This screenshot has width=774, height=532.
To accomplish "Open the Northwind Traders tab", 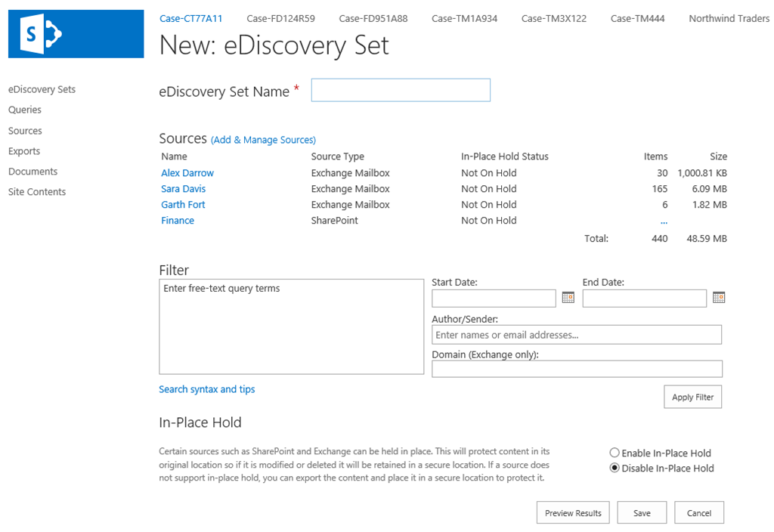I will click(729, 19).
